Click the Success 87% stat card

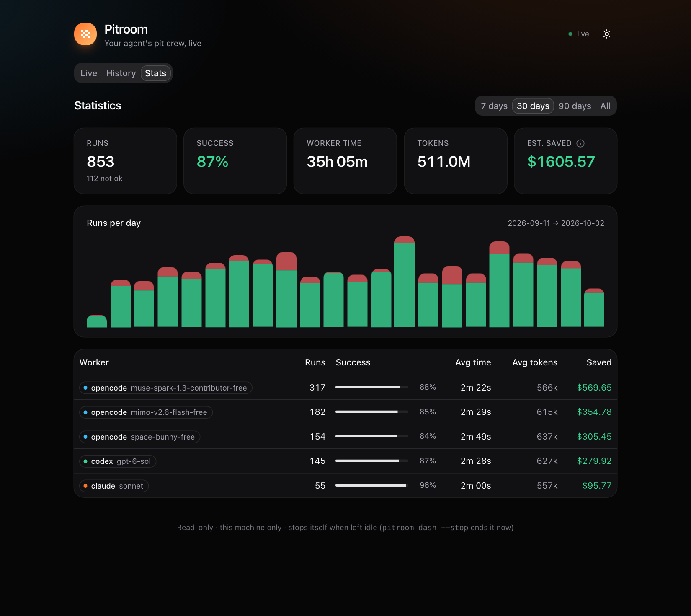[x=235, y=161]
